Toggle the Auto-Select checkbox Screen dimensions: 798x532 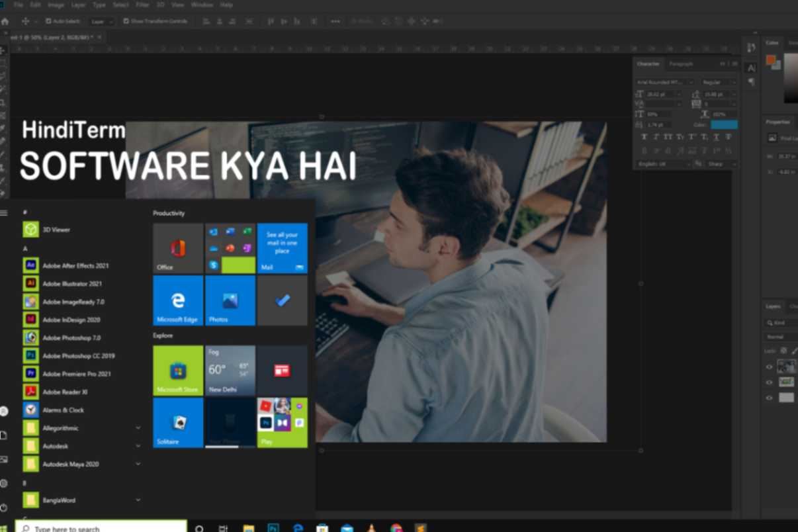pyautogui.click(x=47, y=21)
